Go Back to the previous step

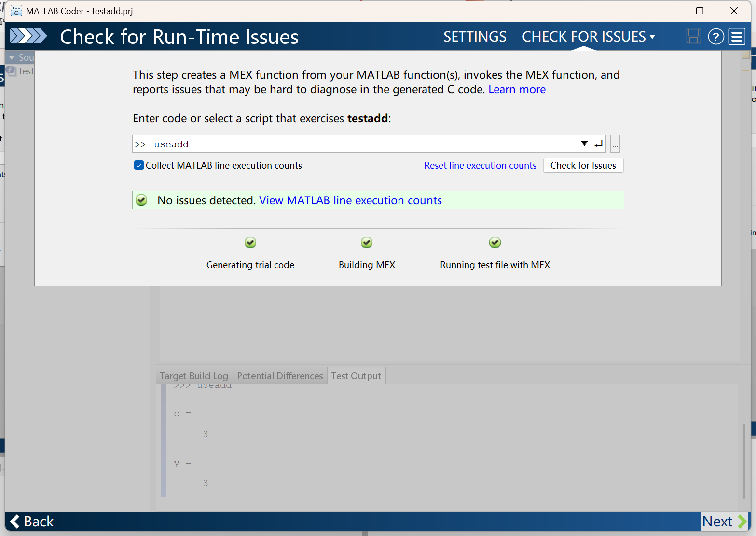(x=32, y=522)
